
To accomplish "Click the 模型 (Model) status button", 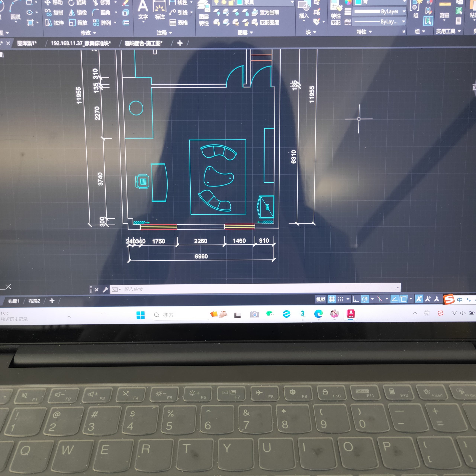I will tap(321, 299).
